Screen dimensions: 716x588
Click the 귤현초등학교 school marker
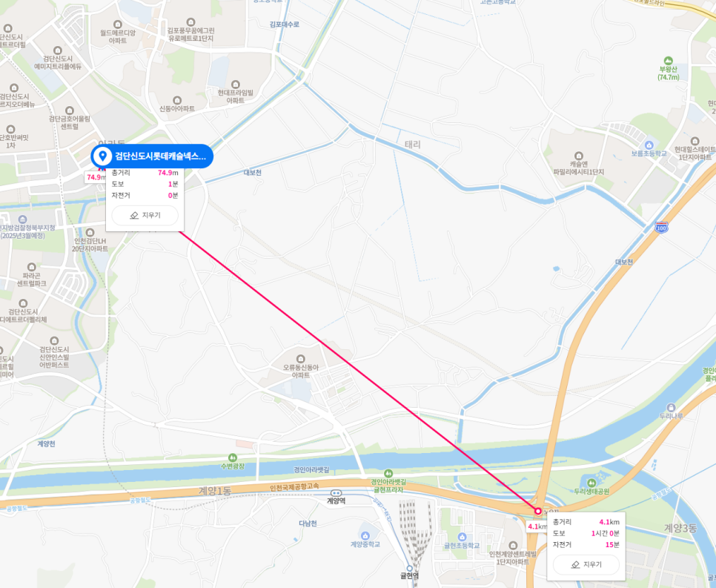[462, 538]
